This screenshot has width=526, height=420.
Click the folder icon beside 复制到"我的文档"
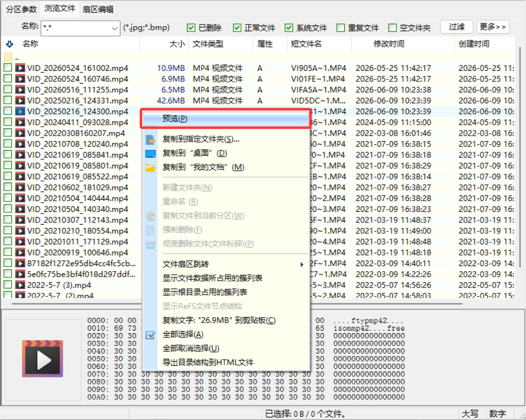pyautogui.click(x=150, y=168)
